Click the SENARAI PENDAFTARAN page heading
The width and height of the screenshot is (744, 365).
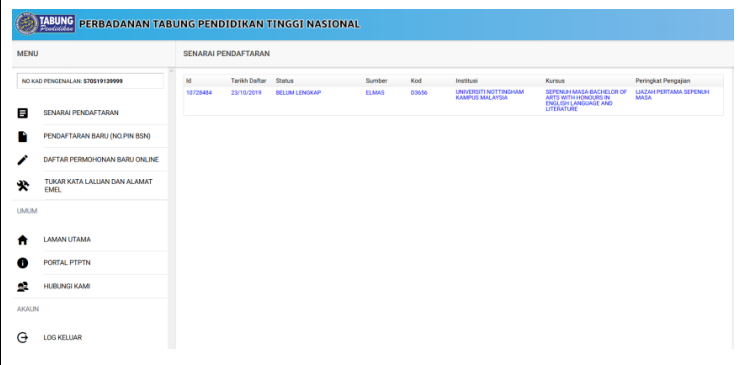pyautogui.click(x=226, y=54)
